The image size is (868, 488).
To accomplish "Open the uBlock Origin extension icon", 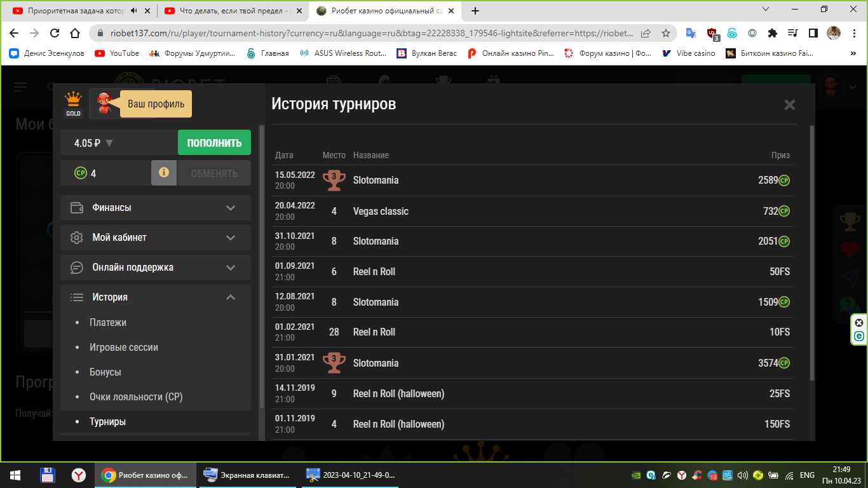I will [712, 33].
